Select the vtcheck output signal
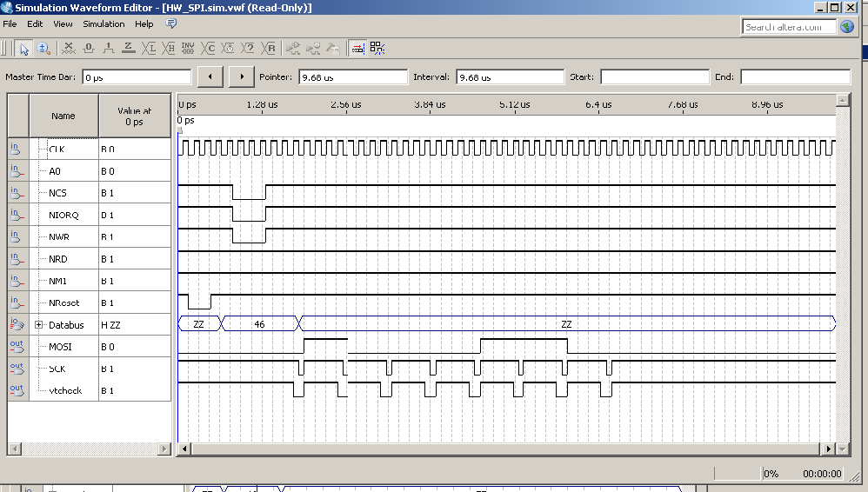This screenshot has width=868, height=492. pos(89,390)
